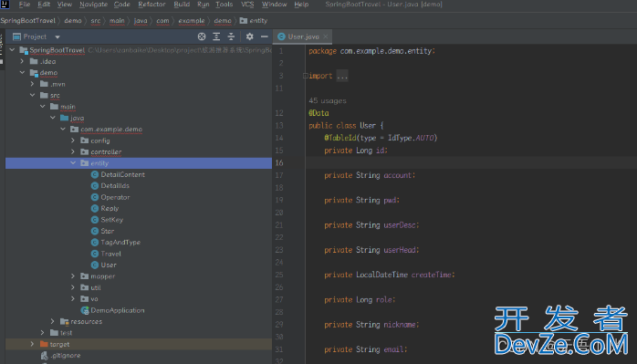Expand the target folder
The image size is (637, 364).
33,344
